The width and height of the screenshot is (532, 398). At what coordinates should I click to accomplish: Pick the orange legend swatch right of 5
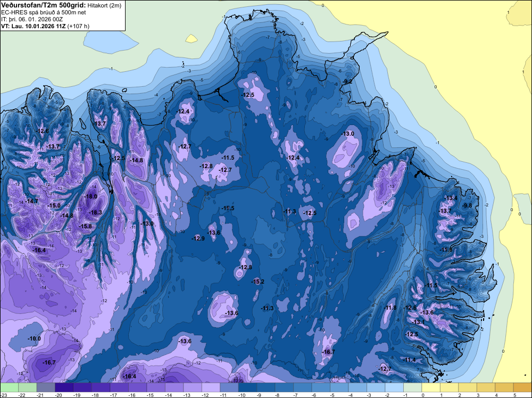pos(522,387)
